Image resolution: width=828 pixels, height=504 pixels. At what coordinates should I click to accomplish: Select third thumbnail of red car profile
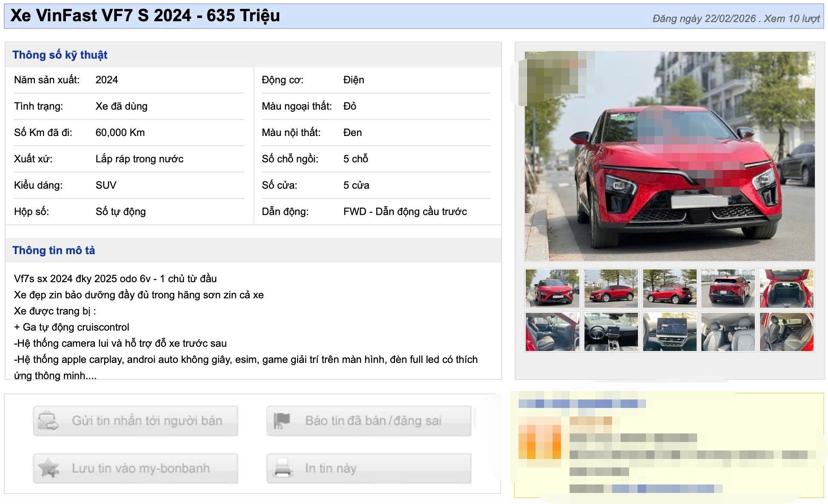[x=669, y=288]
